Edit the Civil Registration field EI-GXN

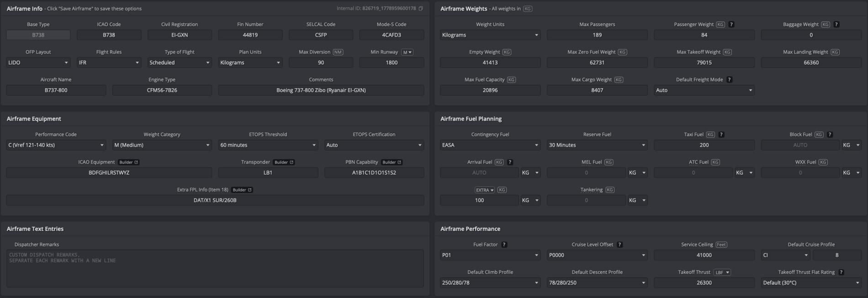pos(180,35)
